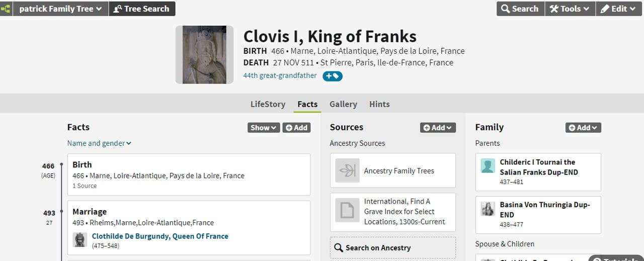This screenshot has width=644, height=261.
Task: Click the add tag icon beside 44th great-grandfather
Action: point(333,76)
